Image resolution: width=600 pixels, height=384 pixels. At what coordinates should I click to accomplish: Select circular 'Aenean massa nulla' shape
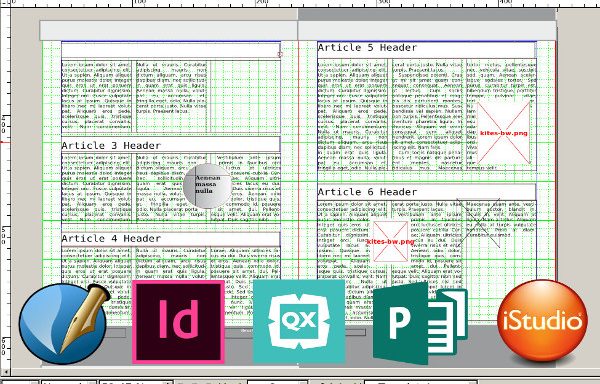207,185
